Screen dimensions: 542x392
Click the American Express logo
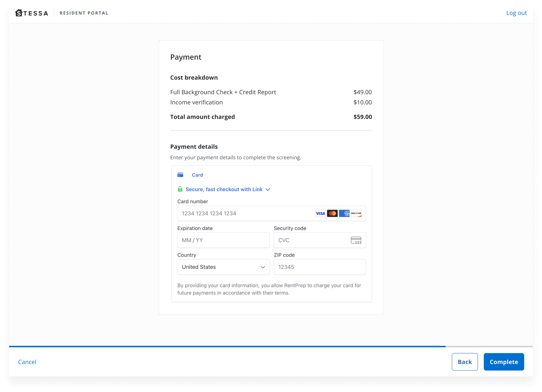(x=344, y=213)
